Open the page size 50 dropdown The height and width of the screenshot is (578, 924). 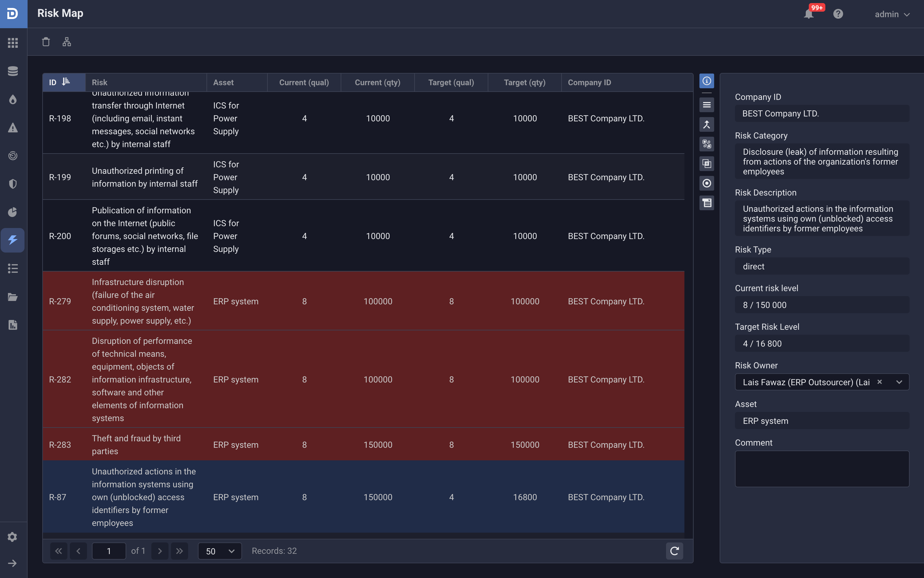coord(220,551)
